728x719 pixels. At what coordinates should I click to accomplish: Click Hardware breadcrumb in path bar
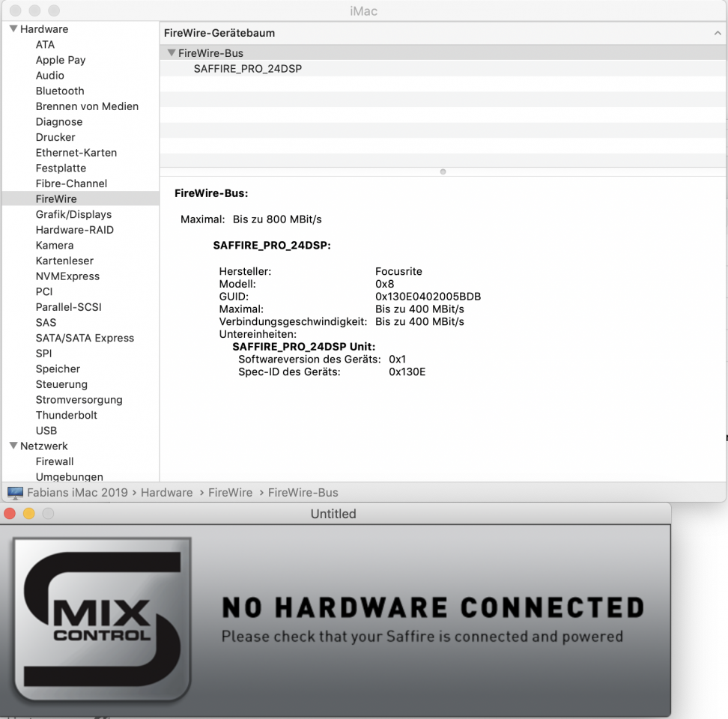[167, 492]
